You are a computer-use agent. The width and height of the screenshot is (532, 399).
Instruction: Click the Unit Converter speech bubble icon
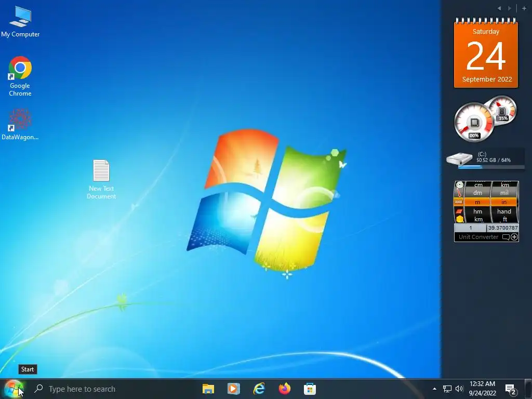506,237
